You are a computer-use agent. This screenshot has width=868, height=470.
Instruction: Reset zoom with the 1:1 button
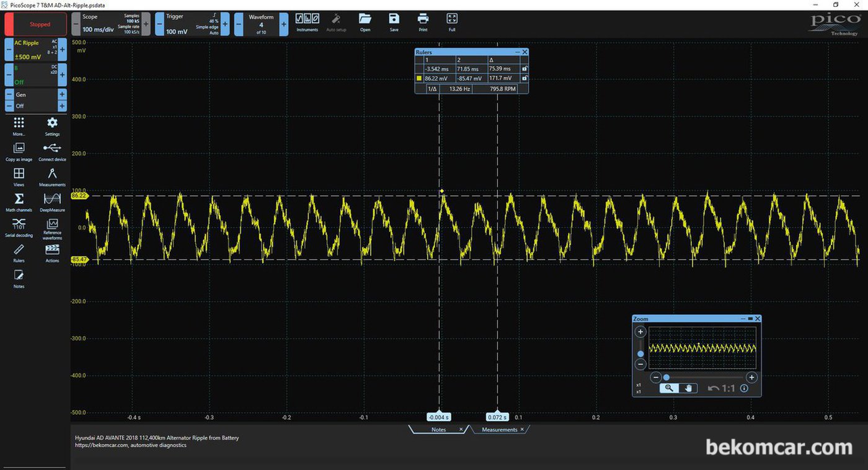(722, 388)
